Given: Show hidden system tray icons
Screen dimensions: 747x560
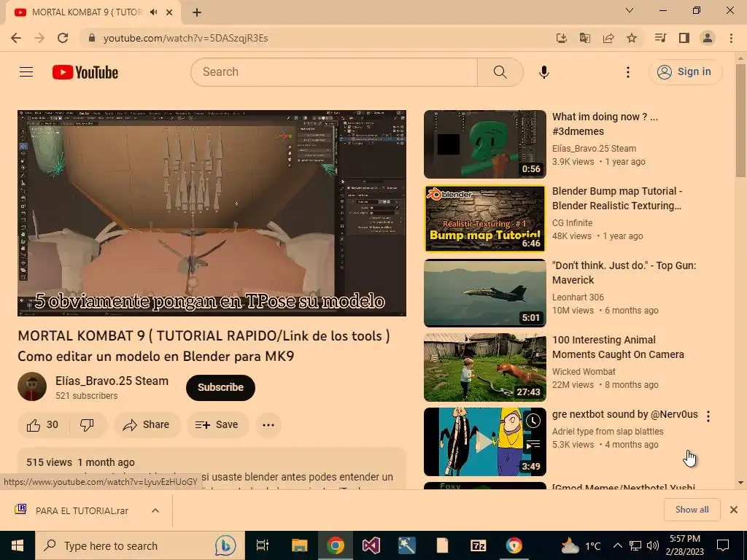Looking at the screenshot, I should point(617,545).
